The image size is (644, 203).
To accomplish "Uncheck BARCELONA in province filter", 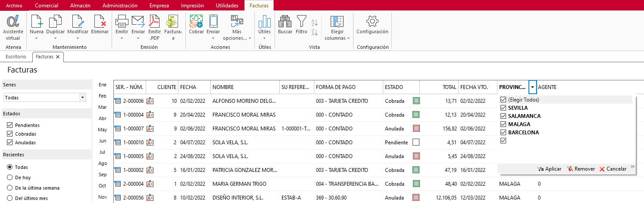I will click(x=503, y=133).
